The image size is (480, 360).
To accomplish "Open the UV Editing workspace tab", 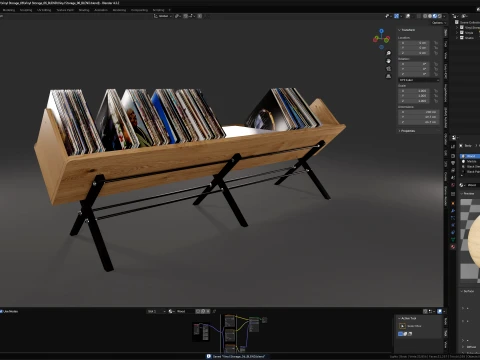I will tap(44, 10).
